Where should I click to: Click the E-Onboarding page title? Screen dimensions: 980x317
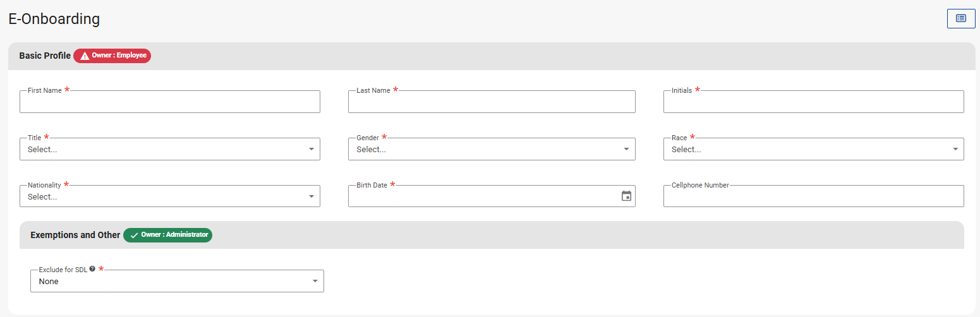[x=54, y=19]
